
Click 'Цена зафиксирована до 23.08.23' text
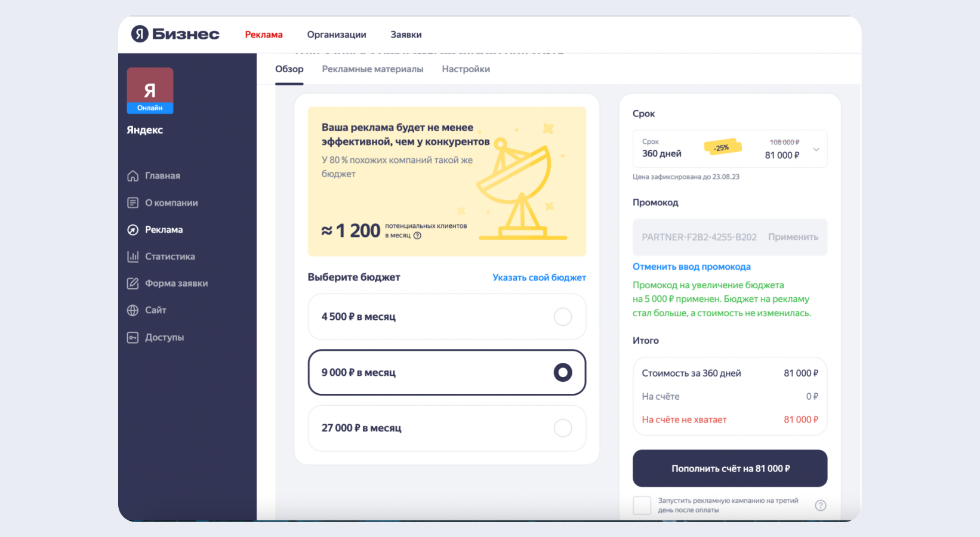(686, 177)
